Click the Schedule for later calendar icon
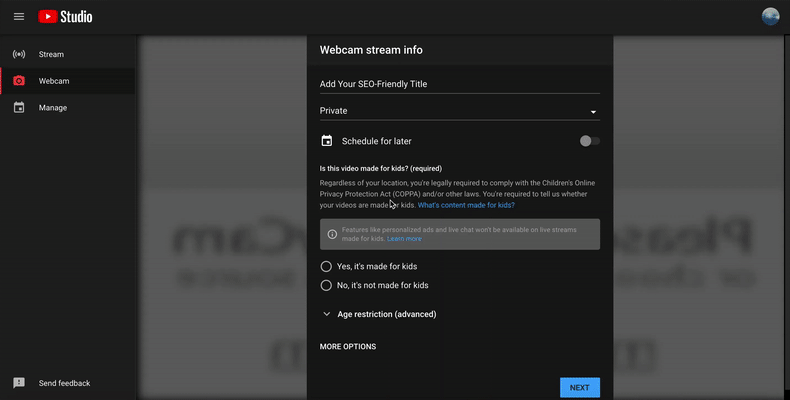790x400 pixels. click(326, 141)
